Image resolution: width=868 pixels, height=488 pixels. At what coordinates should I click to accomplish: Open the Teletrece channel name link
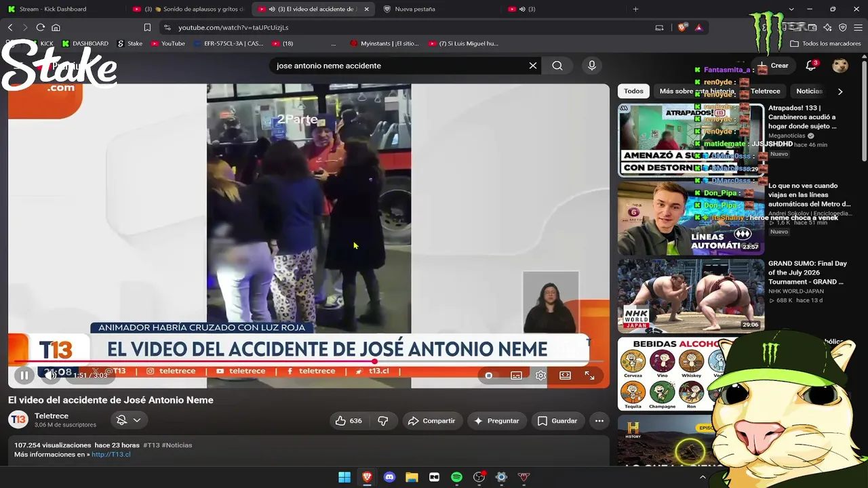tap(52, 416)
